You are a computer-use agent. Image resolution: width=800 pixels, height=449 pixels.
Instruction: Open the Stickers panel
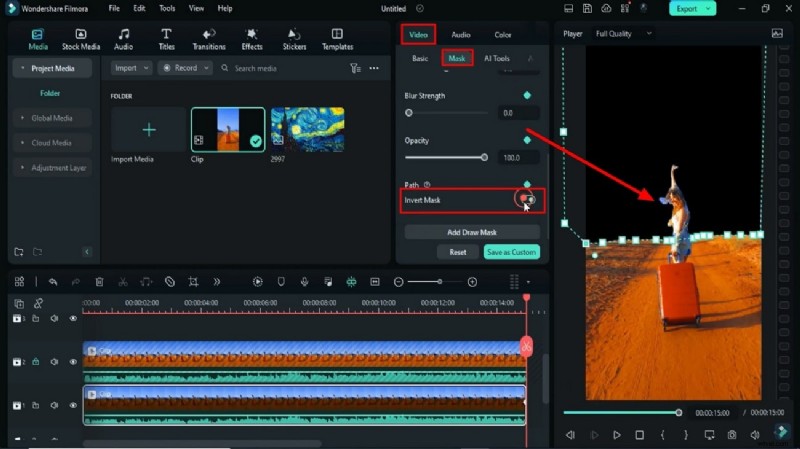tap(294, 38)
